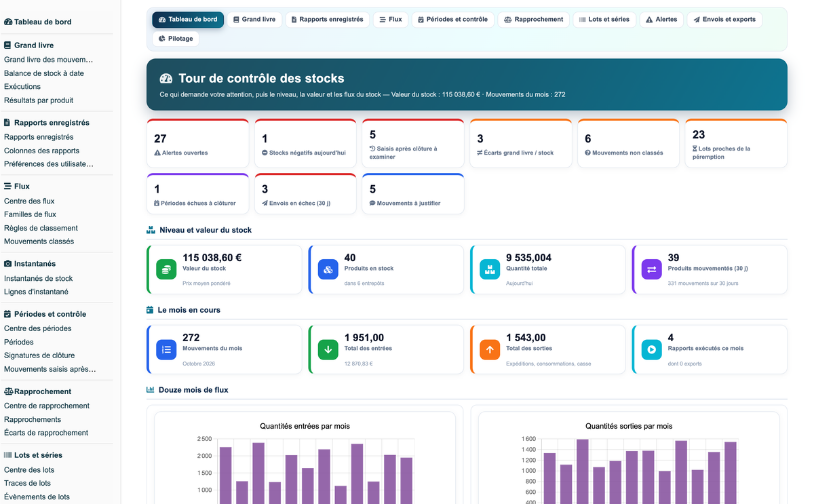
Task: Open Lignes d'instantané link
Action: pos(36,292)
